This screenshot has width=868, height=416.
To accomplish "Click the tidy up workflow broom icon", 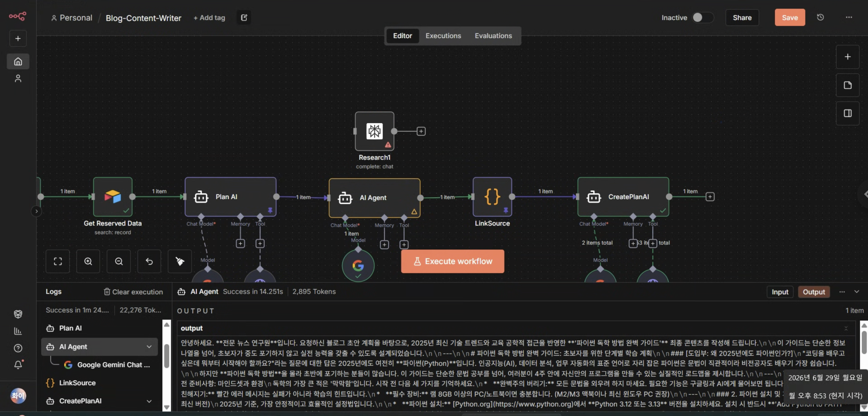I will pyautogui.click(x=179, y=261).
